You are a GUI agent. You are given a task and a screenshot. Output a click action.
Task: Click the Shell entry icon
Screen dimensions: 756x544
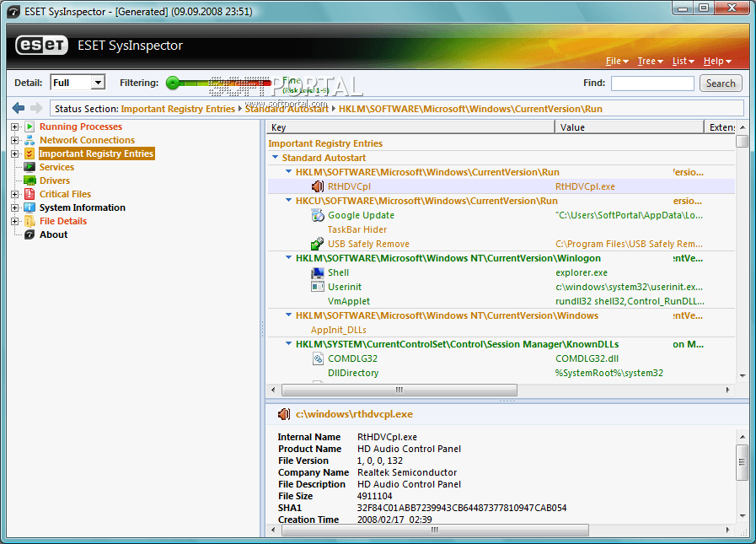tap(317, 272)
